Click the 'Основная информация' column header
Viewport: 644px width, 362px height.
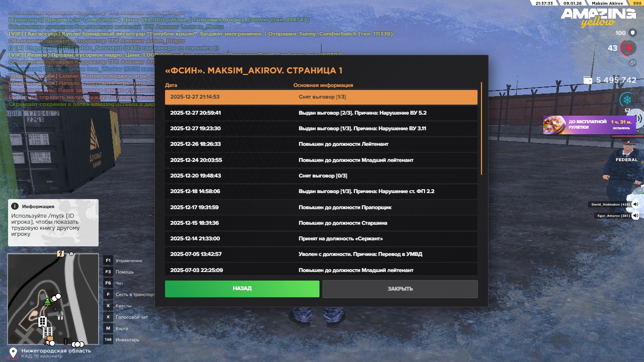pos(323,85)
